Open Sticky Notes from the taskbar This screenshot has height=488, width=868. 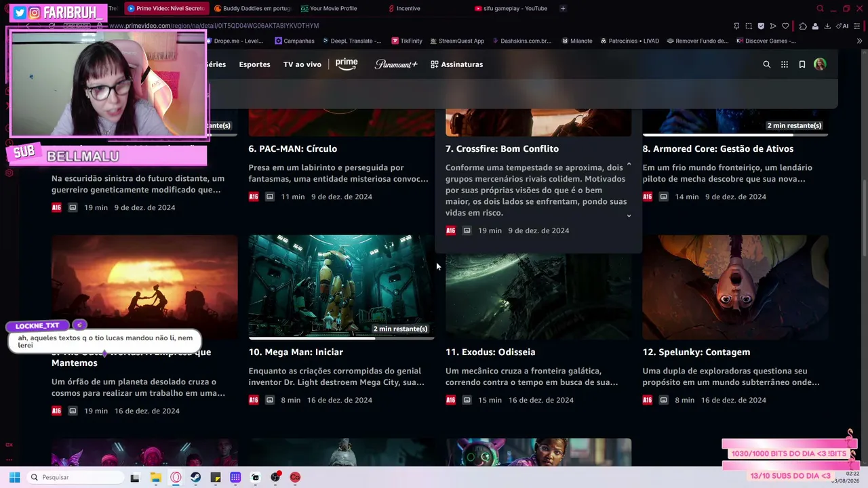click(216, 477)
